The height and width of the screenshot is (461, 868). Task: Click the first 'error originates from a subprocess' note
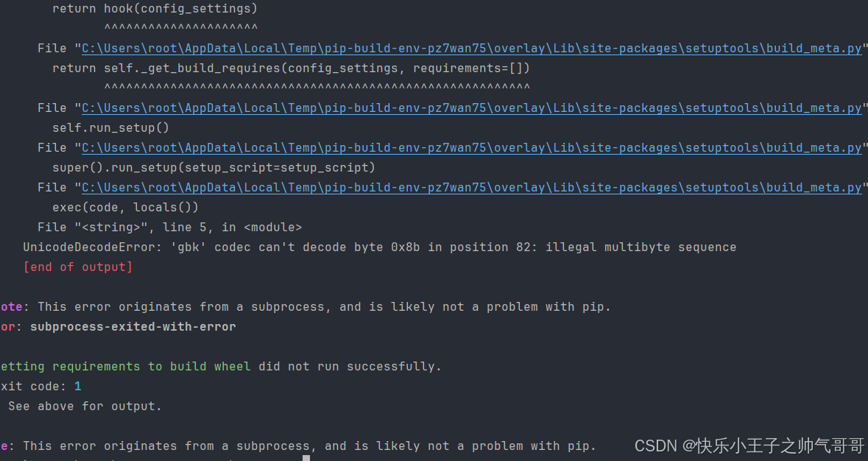(x=324, y=307)
